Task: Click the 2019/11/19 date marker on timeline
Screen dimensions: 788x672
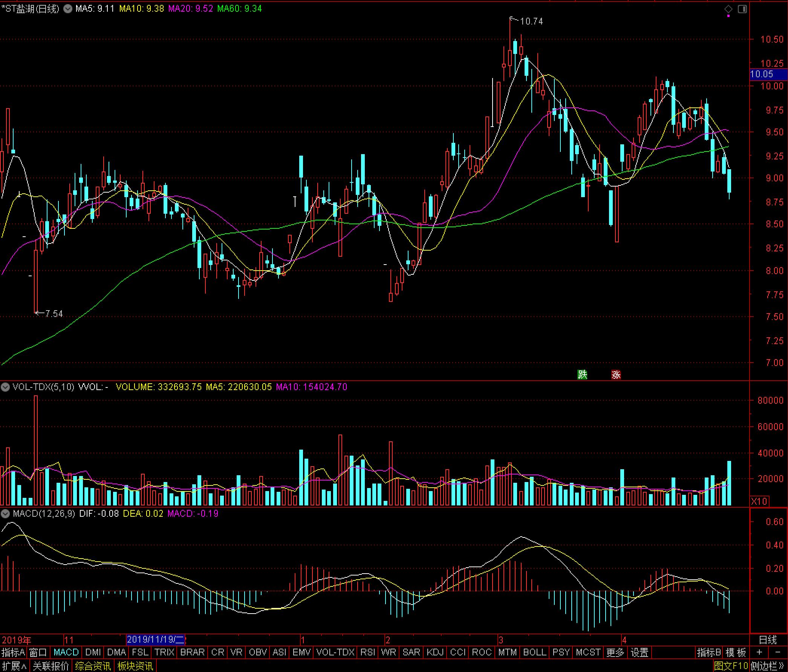Action: (155, 639)
